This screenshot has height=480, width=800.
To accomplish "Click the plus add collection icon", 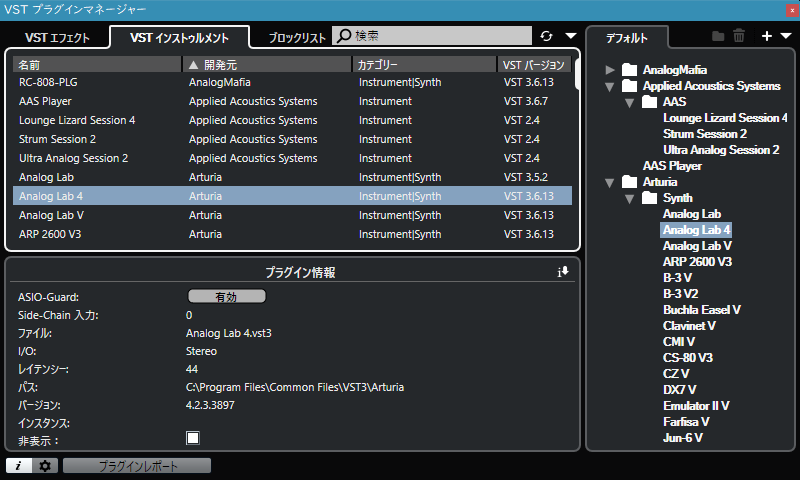I will click(766, 36).
